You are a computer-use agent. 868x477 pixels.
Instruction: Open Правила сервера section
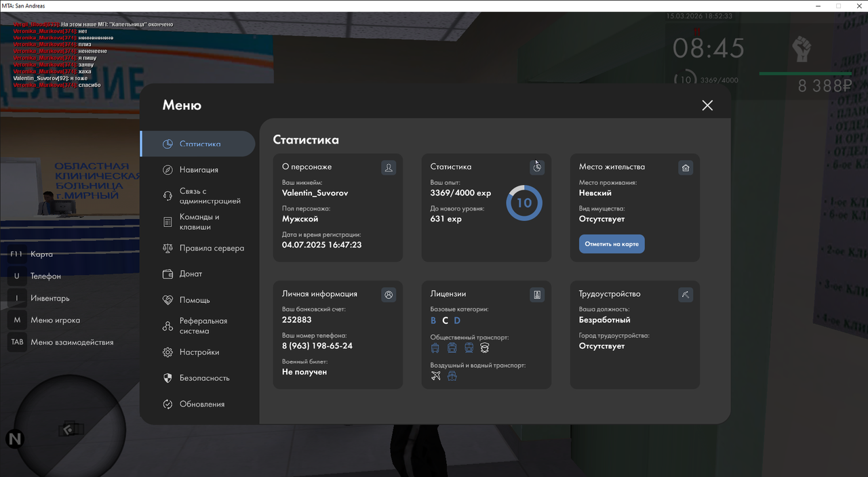tap(198, 248)
